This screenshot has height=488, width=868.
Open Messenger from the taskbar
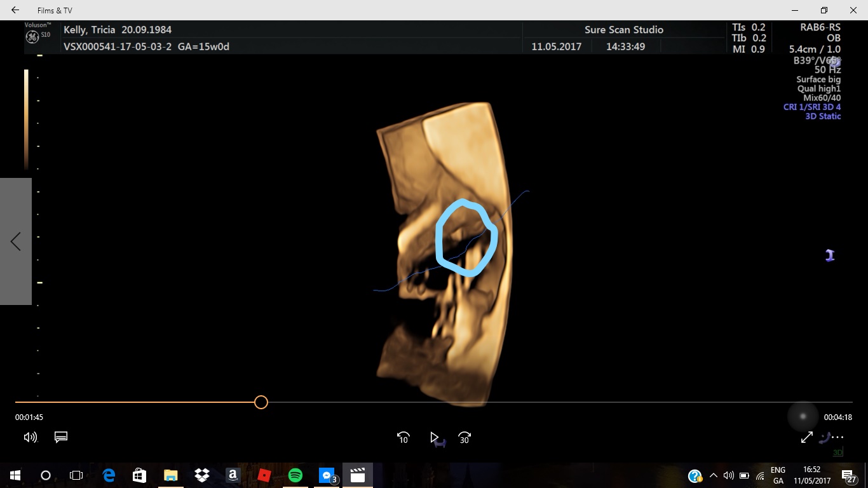(327, 475)
